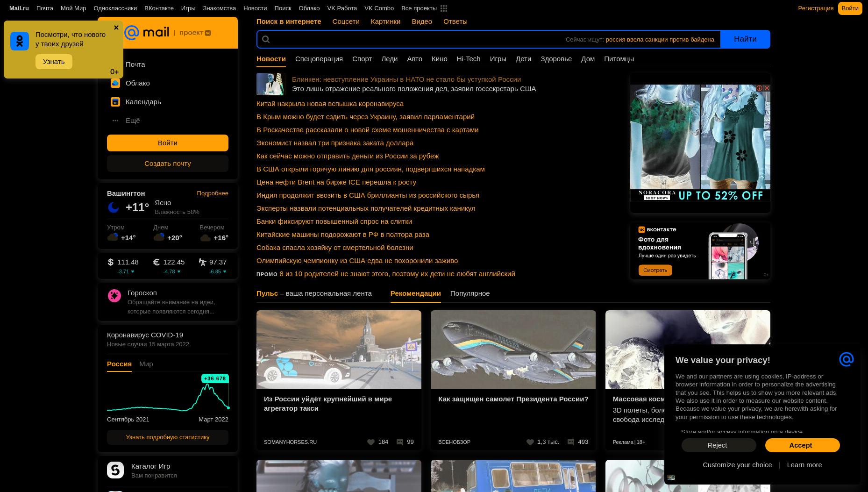
Task: Click Создать почту button
Action: click(168, 164)
